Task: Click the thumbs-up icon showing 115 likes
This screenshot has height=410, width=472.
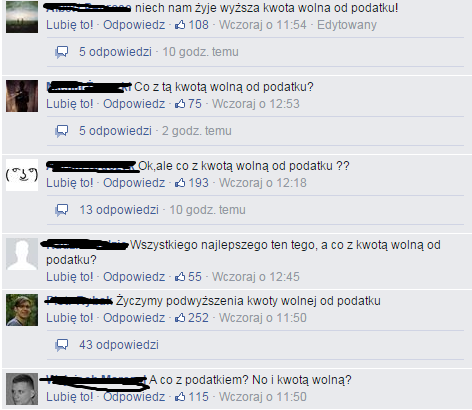Action: pyautogui.click(x=180, y=397)
